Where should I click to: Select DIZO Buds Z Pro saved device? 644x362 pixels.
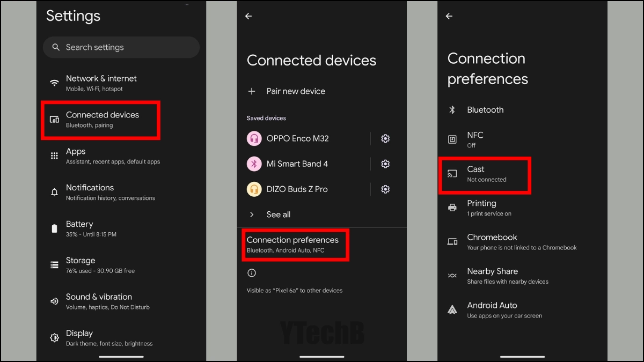coord(304,189)
